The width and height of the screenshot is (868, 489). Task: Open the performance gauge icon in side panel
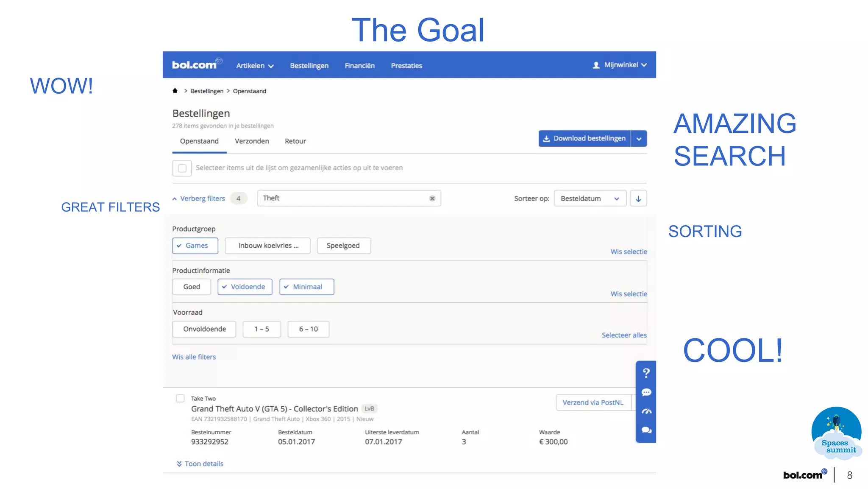pos(646,411)
